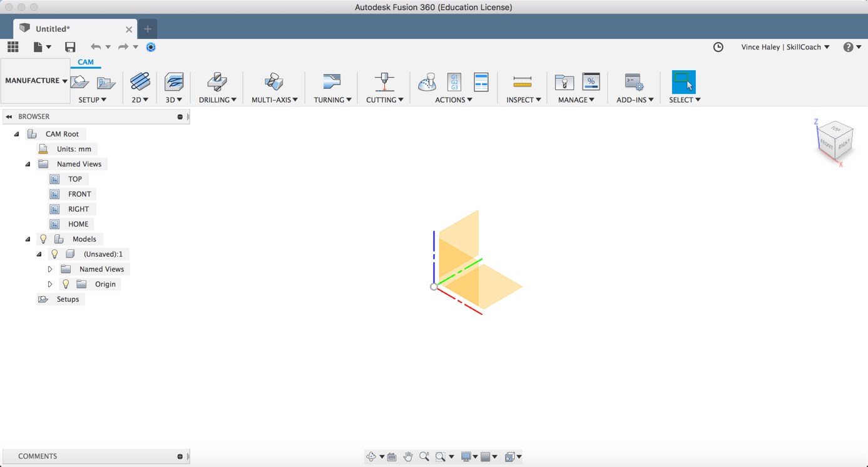This screenshot has height=467, width=868.
Task: Open the INSPECT dropdown menu
Action: (x=524, y=100)
